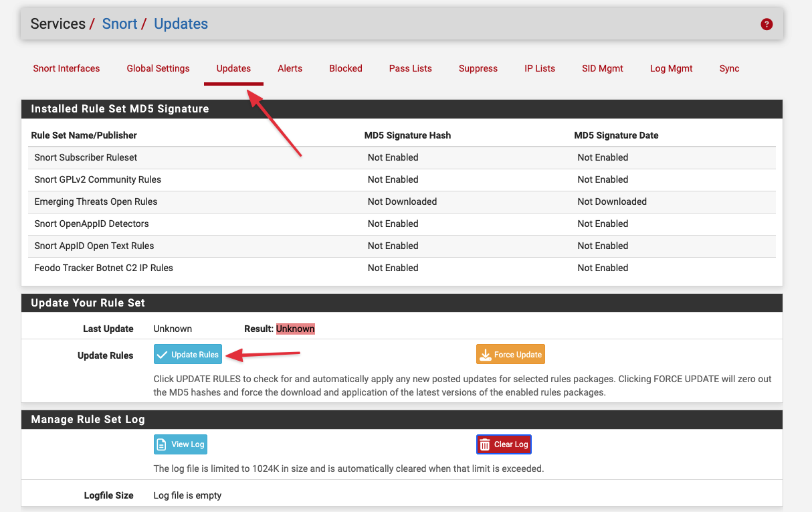The height and width of the screenshot is (512, 812).
Task: Select the Updates tab
Action: pos(233,68)
